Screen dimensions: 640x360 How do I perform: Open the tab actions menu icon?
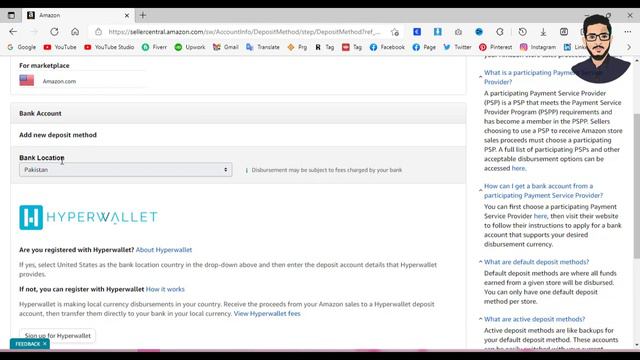point(11,15)
